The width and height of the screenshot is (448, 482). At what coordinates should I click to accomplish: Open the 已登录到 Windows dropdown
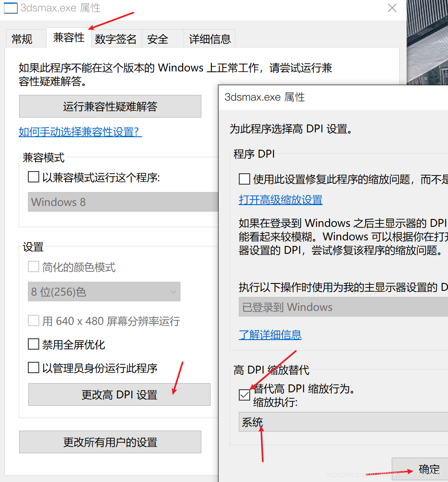[343, 307]
